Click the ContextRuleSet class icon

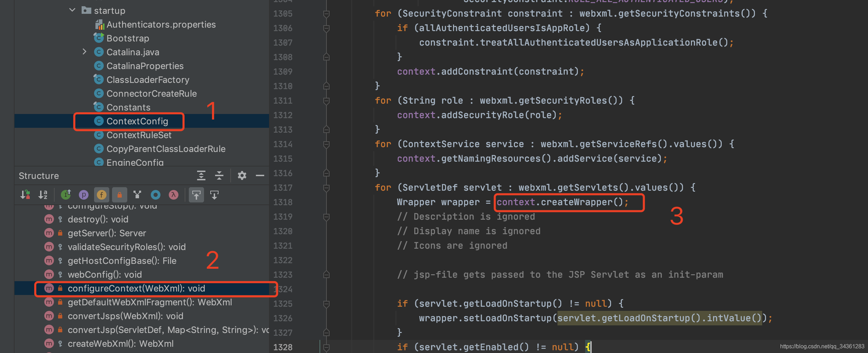[99, 135]
